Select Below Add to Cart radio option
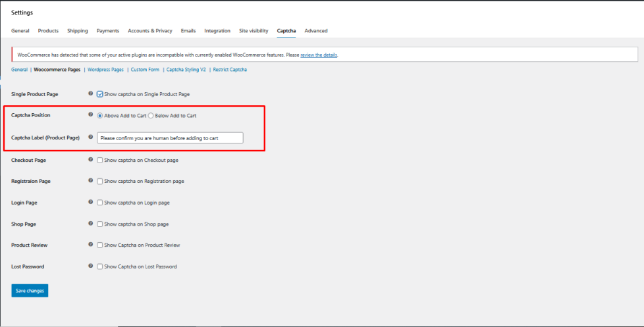Screen dimensions: 644x327 [x=151, y=116]
